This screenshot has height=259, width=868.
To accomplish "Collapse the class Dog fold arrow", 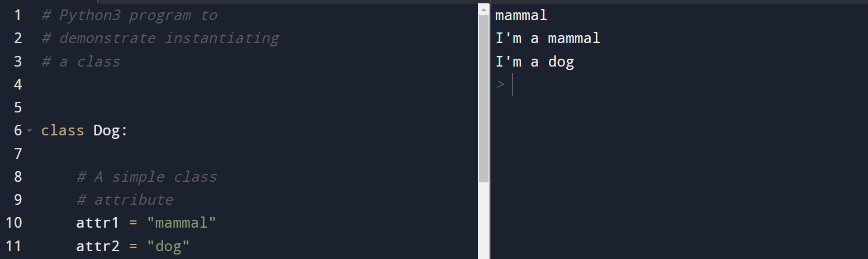I will coord(29,131).
